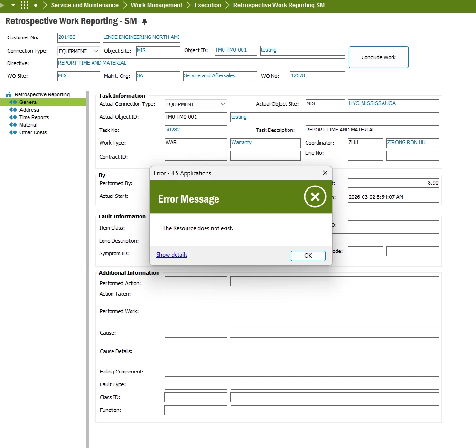Click the Retrospective Reporting tree root icon
The image size is (476, 448).
pos(9,94)
